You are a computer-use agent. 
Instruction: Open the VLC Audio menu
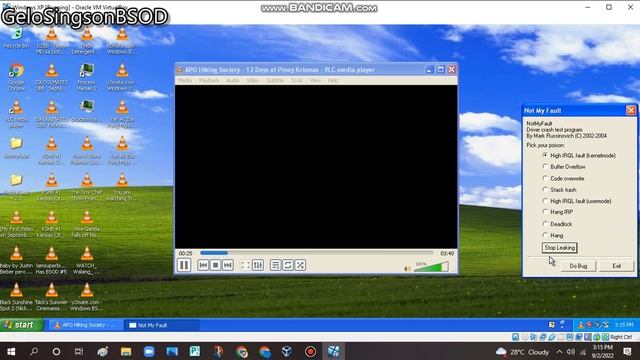pyautogui.click(x=233, y=80)
